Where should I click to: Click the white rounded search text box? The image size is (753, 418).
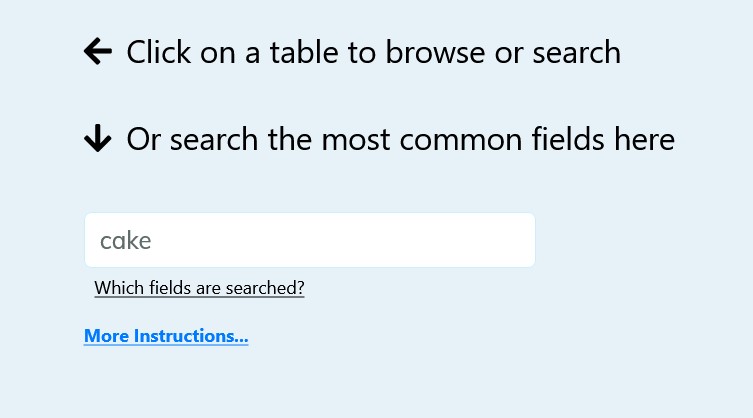point(310,240)
